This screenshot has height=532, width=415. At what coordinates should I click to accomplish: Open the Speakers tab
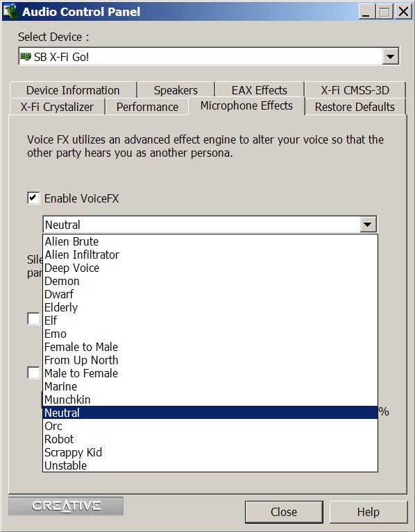tap(176, 90)
